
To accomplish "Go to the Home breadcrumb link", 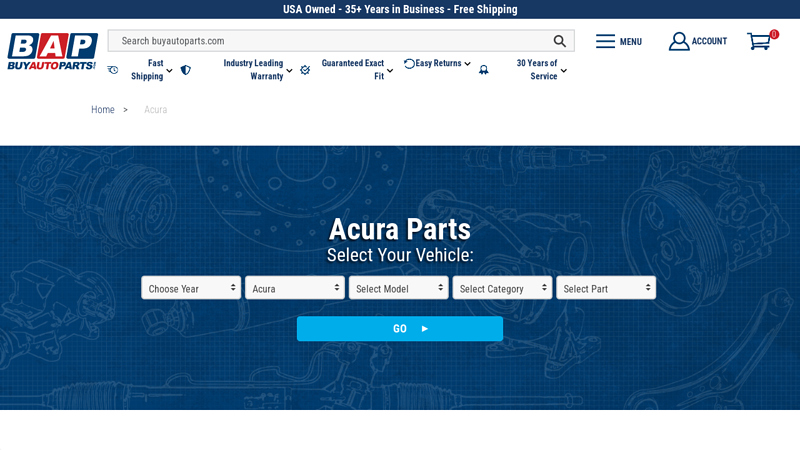I will tap(103, 110).
